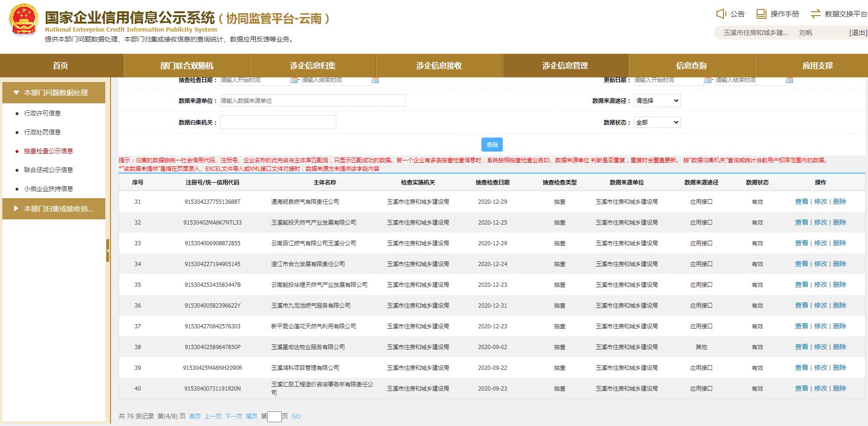Image resolution: width=868 pixels, height=426 pixels.
Task: Select 行政处罚信息 in sidebar
Action: [43, 132]
